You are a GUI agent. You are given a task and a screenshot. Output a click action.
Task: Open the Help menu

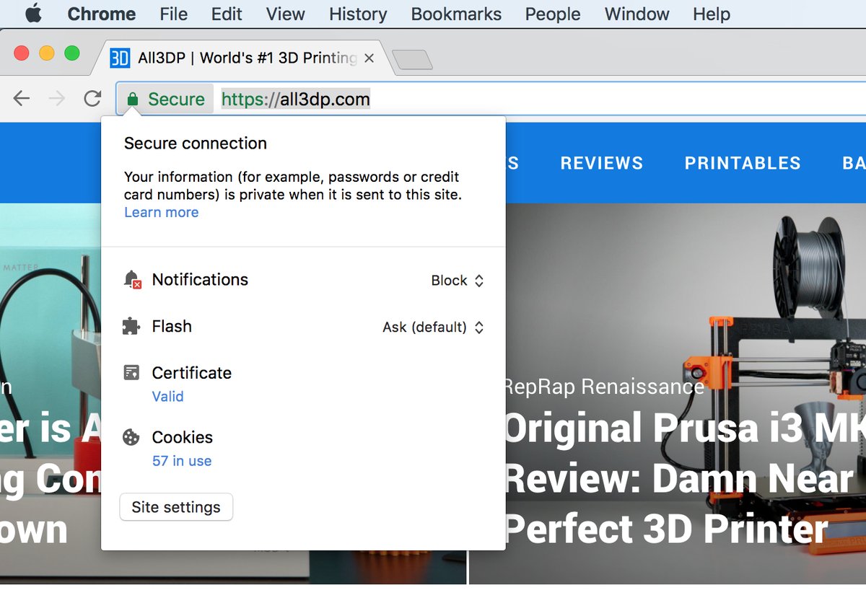click(712, 14)
